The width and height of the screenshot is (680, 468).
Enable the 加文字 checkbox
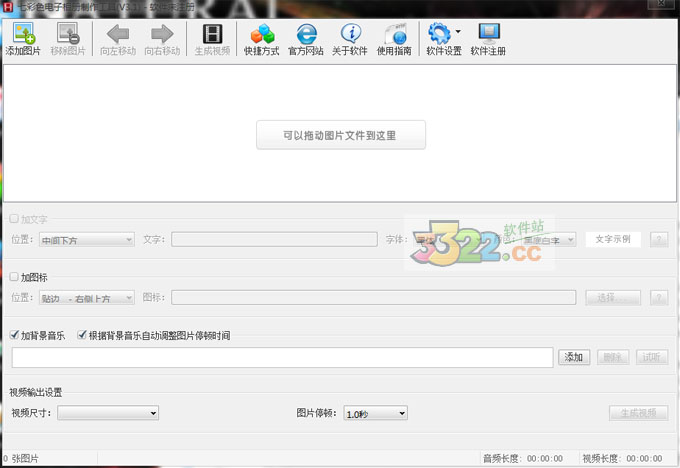coord(14,219)
